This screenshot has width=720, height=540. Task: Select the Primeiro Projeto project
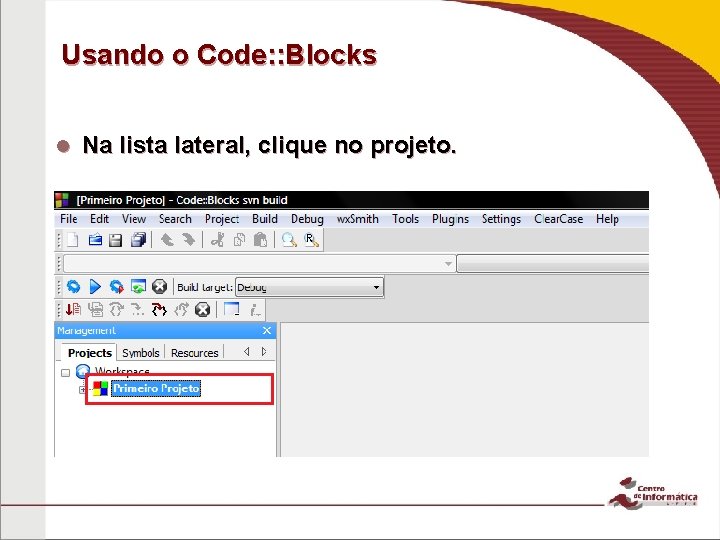pyautogui.click(x=156, y=388)
